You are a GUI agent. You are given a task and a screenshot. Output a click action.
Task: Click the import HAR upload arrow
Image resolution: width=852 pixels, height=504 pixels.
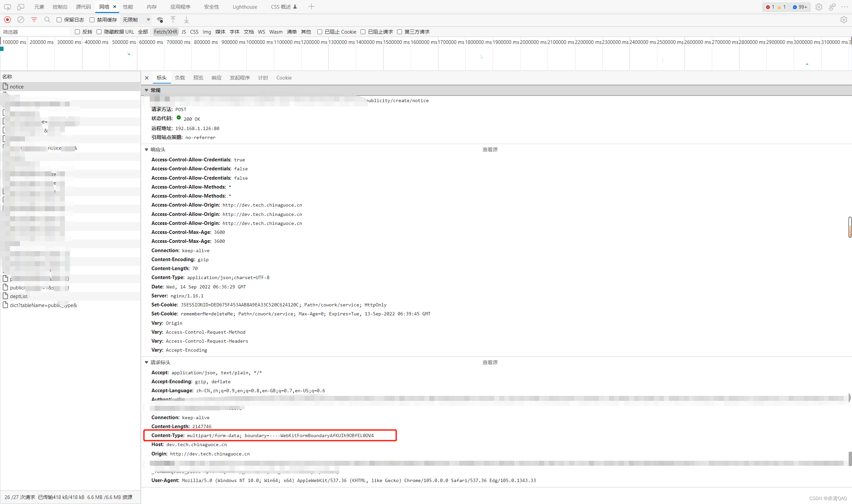pos(173,20)
